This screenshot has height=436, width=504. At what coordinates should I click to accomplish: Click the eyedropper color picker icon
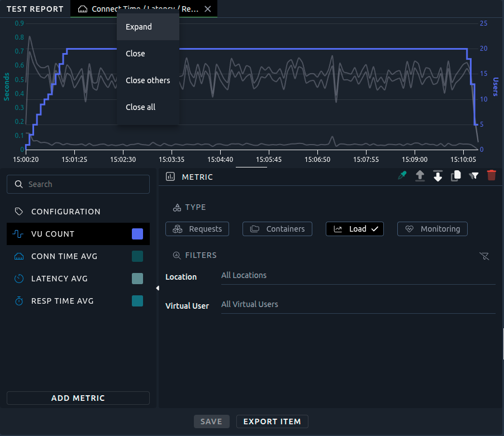click(x=402, y=176)
